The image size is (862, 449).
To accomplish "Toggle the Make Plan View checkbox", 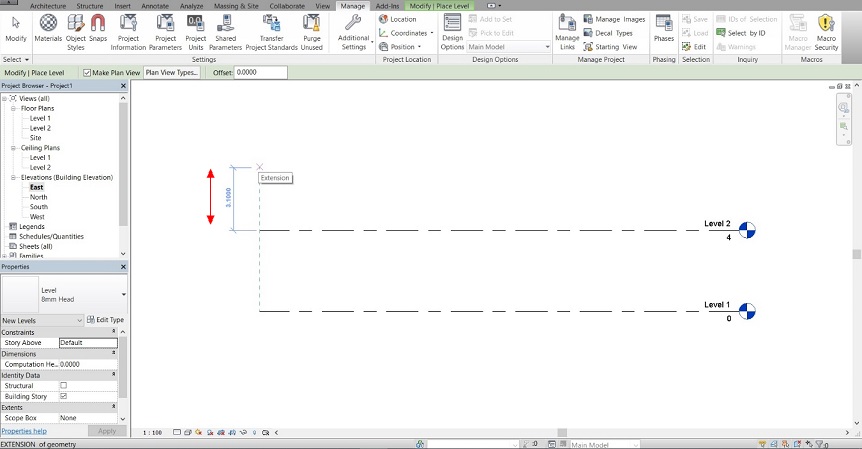I will 88,73.
